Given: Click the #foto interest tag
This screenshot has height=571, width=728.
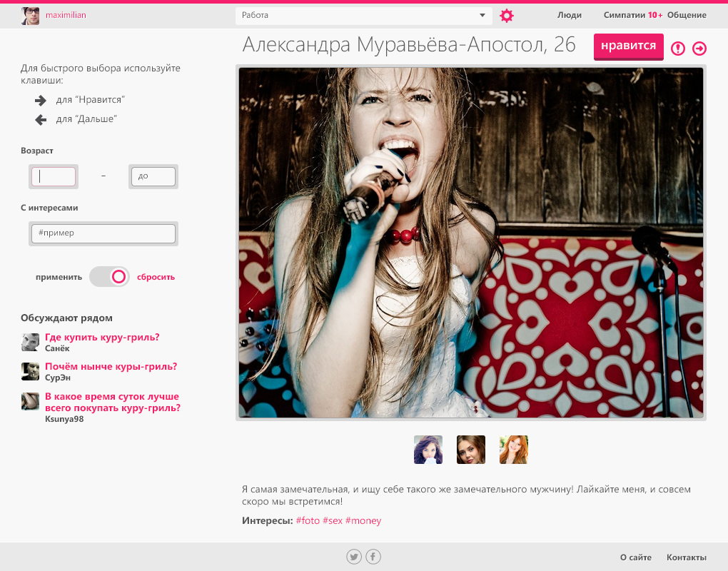Looking at the screenshot, I should (308, 521).
